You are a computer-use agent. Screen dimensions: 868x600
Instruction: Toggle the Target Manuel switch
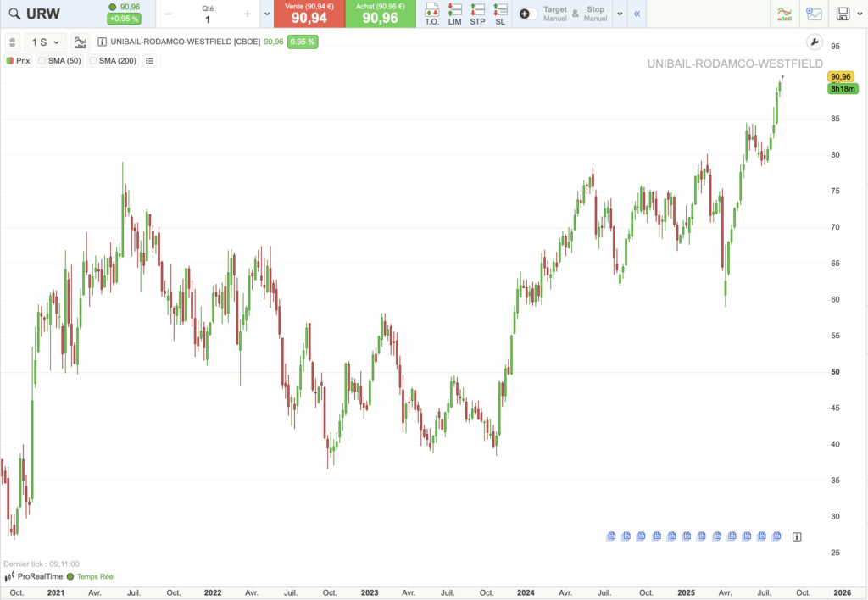tap(529, 13)
